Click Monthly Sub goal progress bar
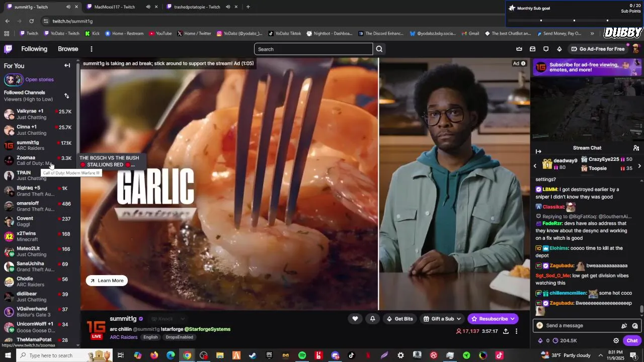Viewport: 644px width, 362px height. 574,20
